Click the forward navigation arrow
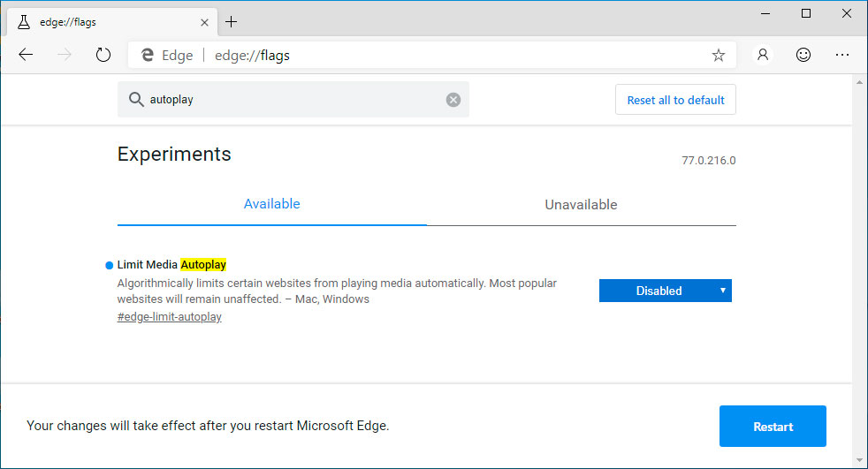 [x=65, y=55]
